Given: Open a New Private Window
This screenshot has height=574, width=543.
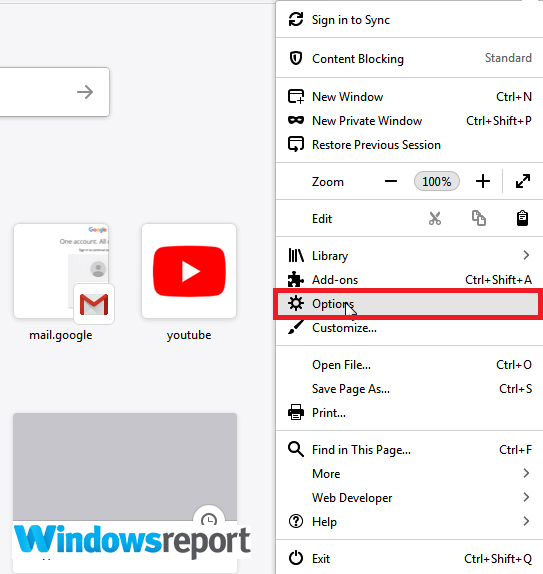Looking at the screenshot, I should click(x=409, y=120).
